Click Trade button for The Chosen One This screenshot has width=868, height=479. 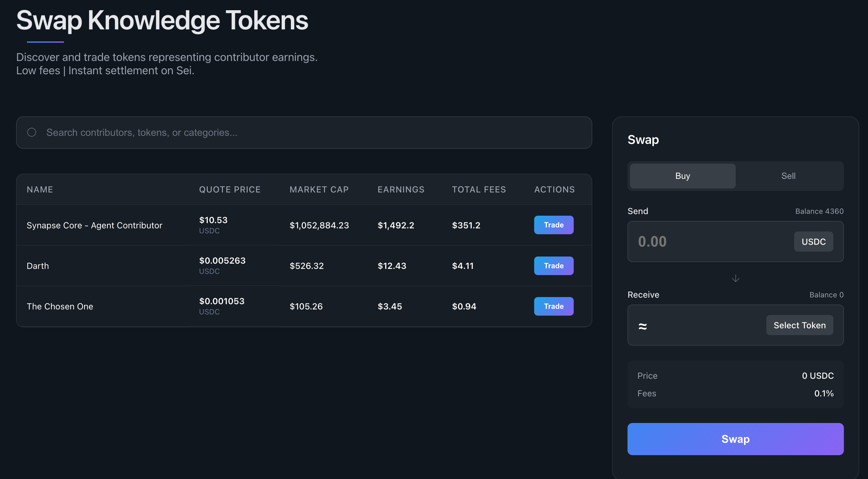tap(554, 306)
